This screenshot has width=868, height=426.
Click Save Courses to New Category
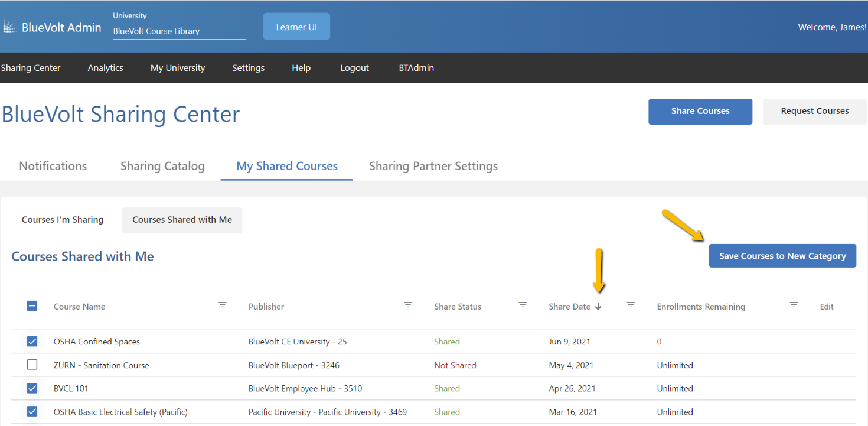coord(782,256)
